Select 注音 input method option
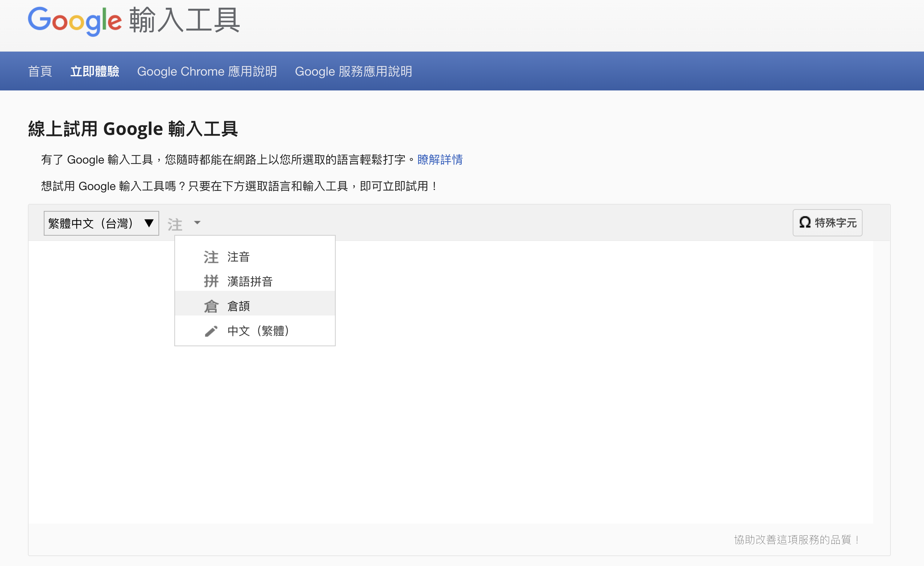924x566 pixels. coord(239,257)
